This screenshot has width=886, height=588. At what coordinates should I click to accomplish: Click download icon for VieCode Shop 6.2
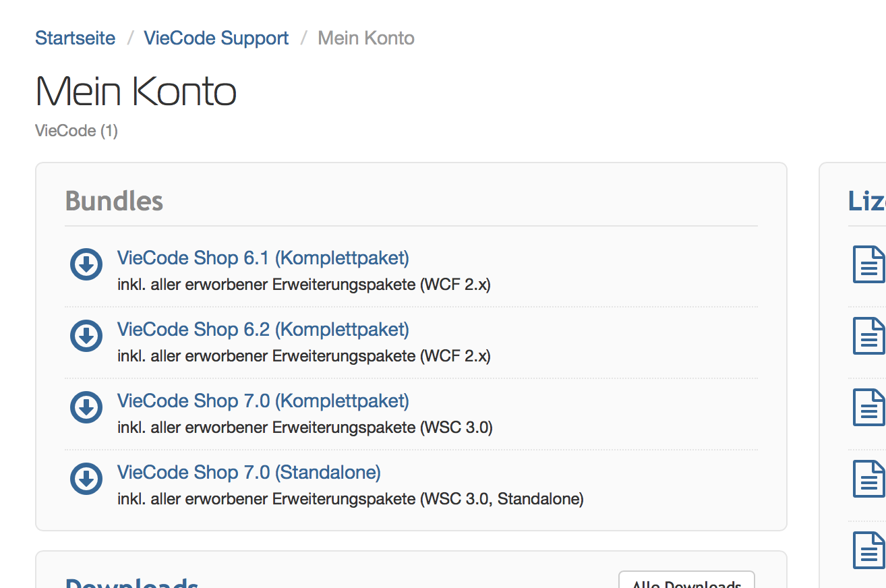86,336
